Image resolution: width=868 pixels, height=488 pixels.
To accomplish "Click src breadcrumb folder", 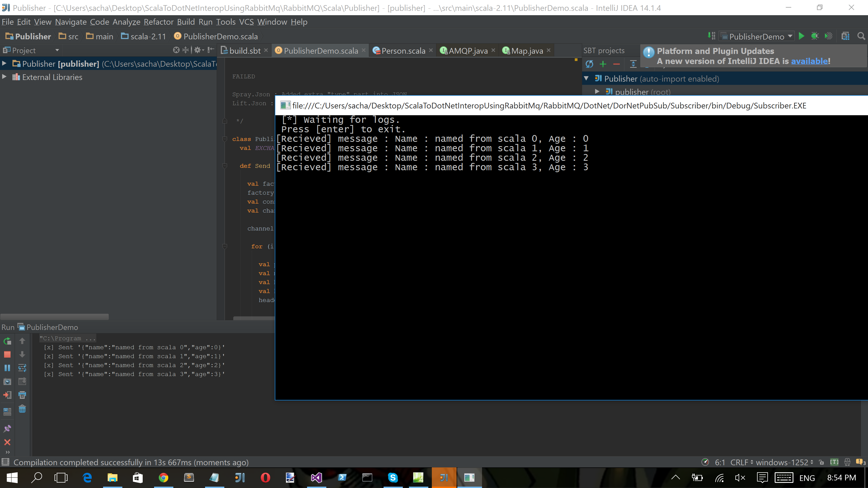I will (68, 36).
